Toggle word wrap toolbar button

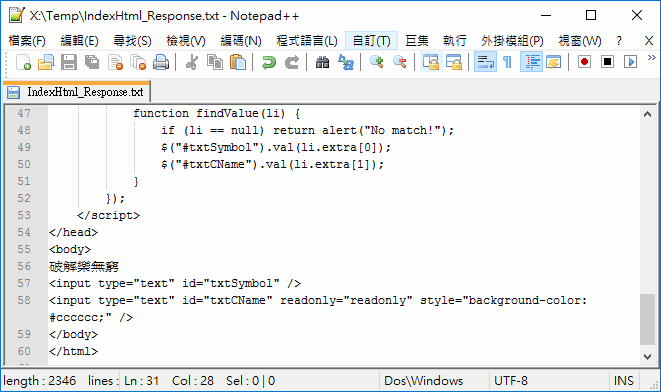coord(485,62)
